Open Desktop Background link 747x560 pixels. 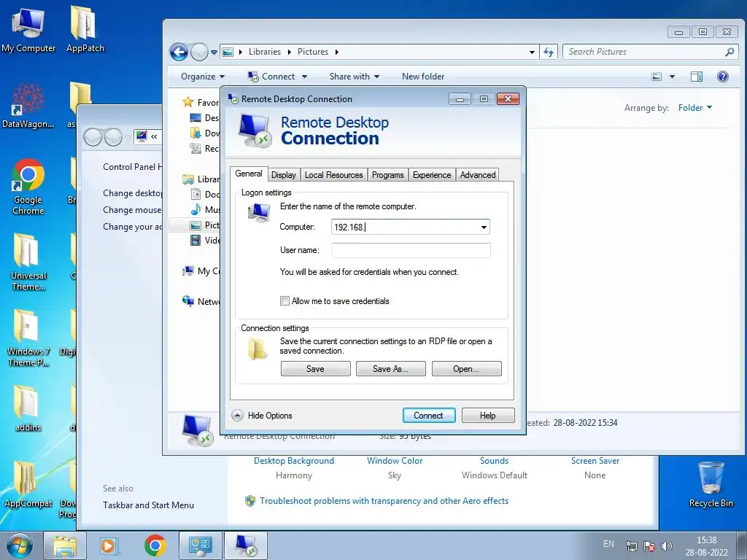(294, 461)
